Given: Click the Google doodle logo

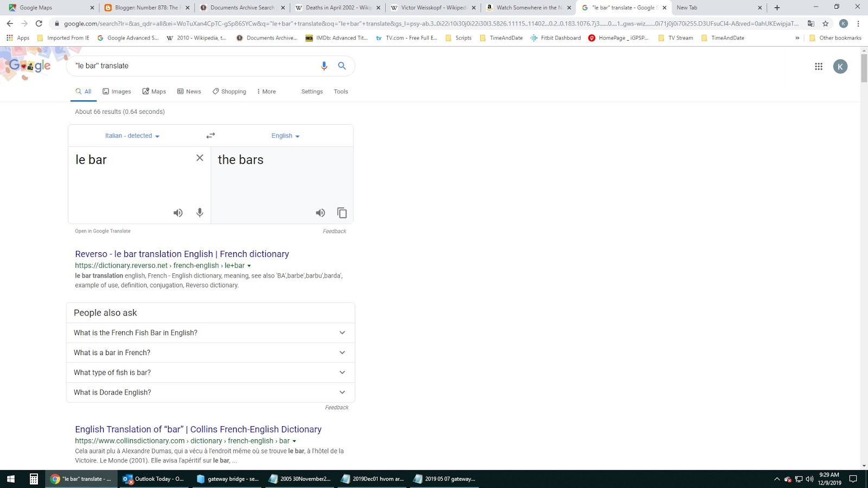Looking at the screenshot, I should [x=31, y=66].
